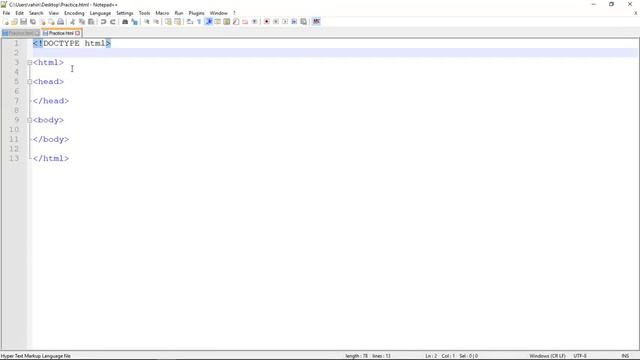The height and width of the screenshot is (360, 640).
Task: Open the Settings menu
Action: point(124,13)
